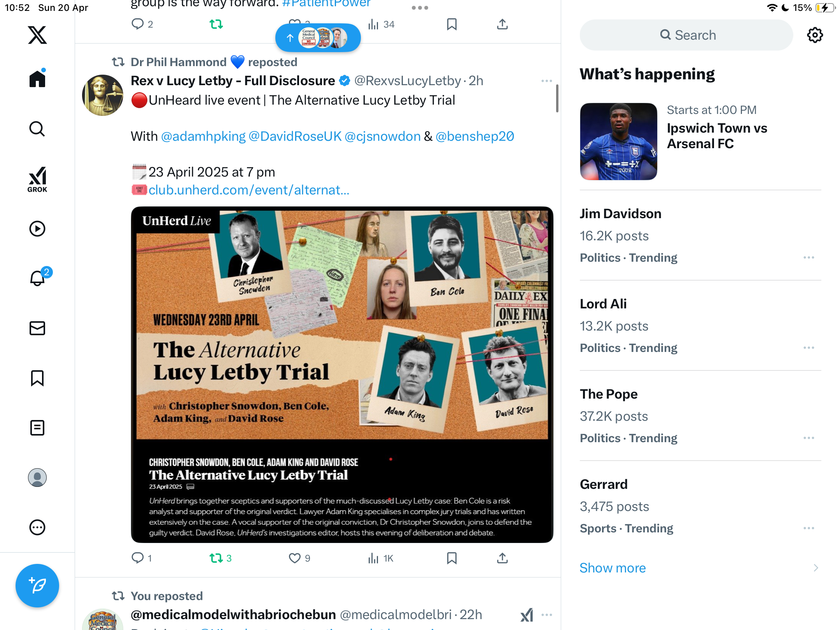Open direct messages envelope
840x630 pixels.
[37, 328]
